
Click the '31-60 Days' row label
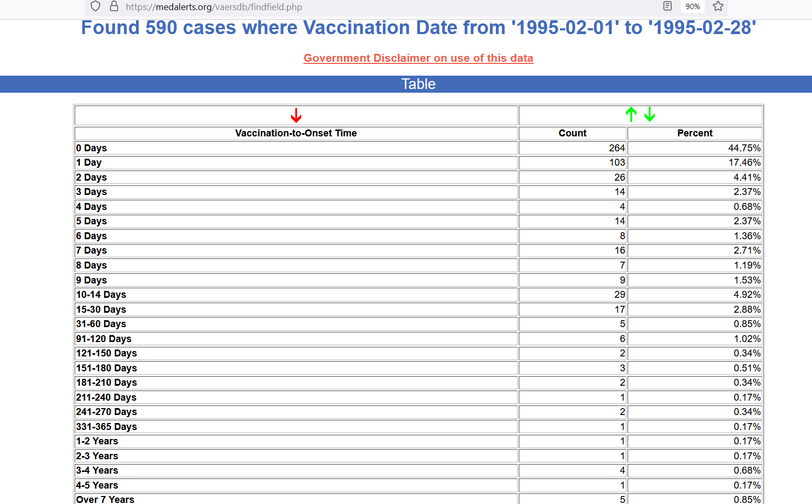101,324
